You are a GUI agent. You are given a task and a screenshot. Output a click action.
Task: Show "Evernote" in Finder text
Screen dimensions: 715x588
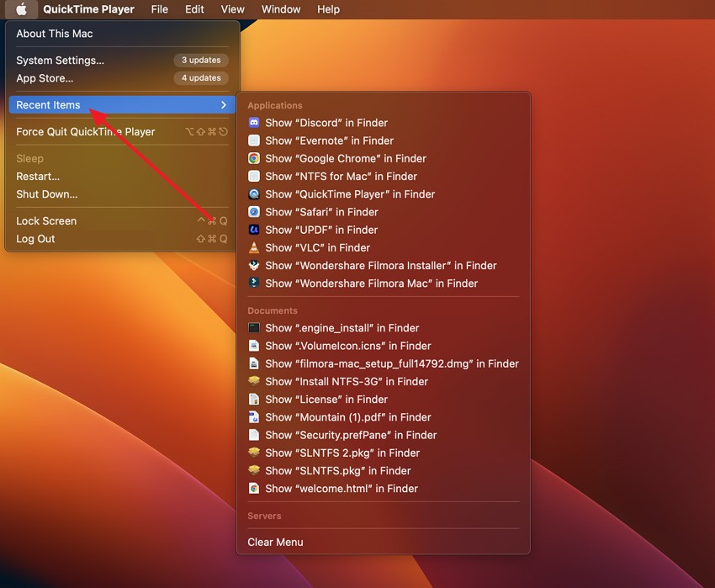(329, 140)
